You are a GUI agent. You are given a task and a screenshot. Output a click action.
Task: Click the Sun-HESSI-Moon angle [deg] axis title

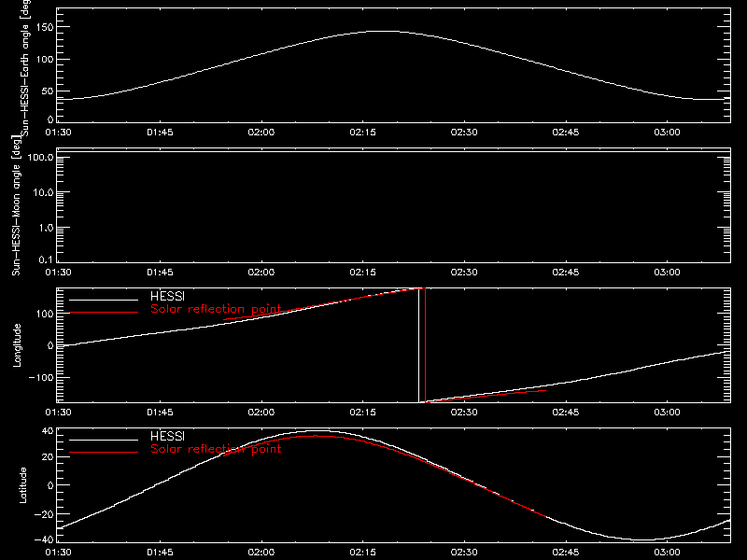coord(16,205)
